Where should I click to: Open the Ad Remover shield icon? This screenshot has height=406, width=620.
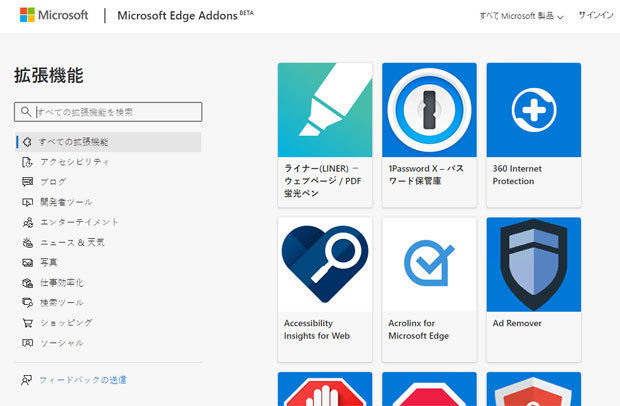click(533, 264)
